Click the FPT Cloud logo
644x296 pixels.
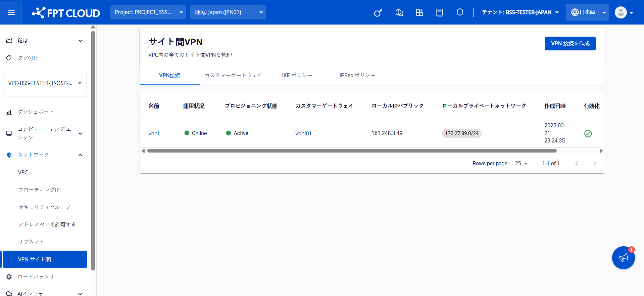tap(66, 13)
